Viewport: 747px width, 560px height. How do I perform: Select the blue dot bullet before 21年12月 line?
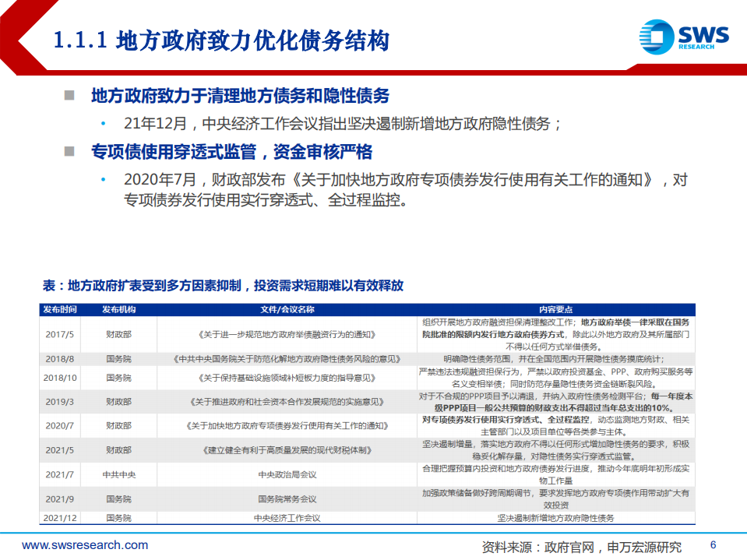[105, 122]
